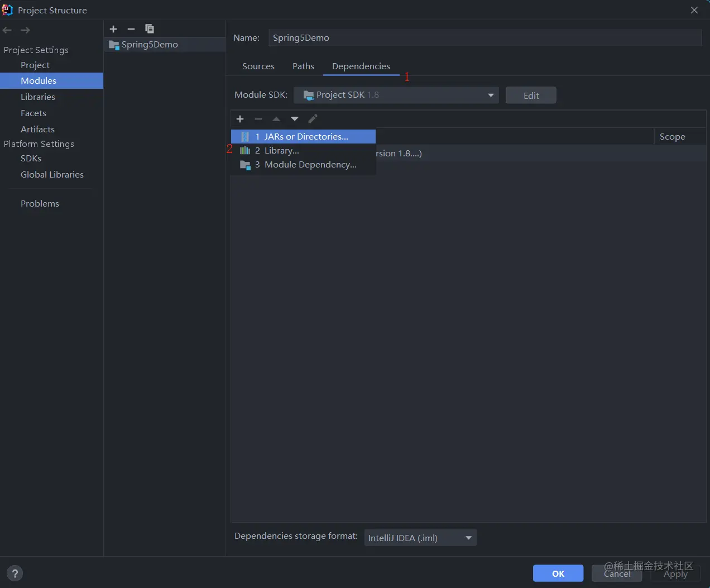The height and width of the screenshot is (588, 710).
Task: Switch to the Sources tab
Action: pyautogui.click(x=258, y=66)
